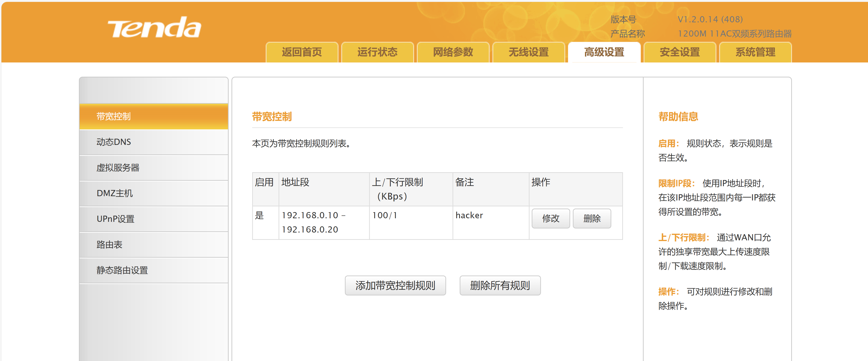Switch to the 系统管理 tab
Viewport: 868px width, 361px height.
tap(755, 52)
